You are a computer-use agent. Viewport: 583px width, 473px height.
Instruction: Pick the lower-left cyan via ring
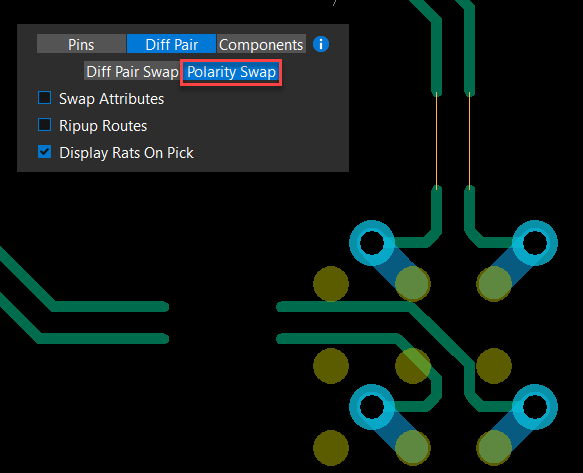pos(372,407)
